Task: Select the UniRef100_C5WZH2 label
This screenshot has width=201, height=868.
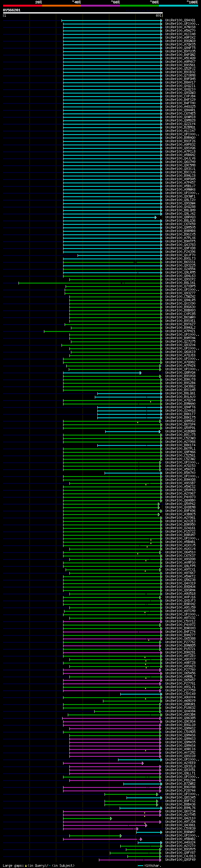Action: [x=180, y=297]
